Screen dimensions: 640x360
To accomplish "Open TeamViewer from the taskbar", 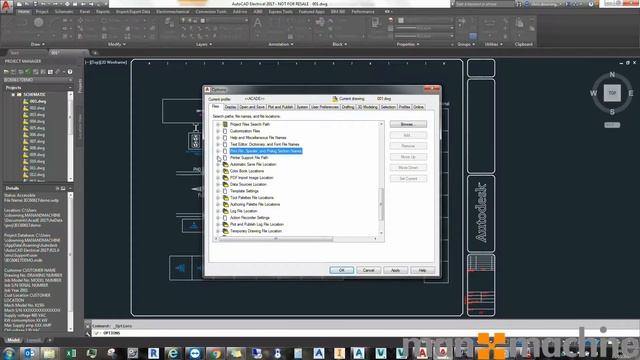I will click(x=195, y=353).
